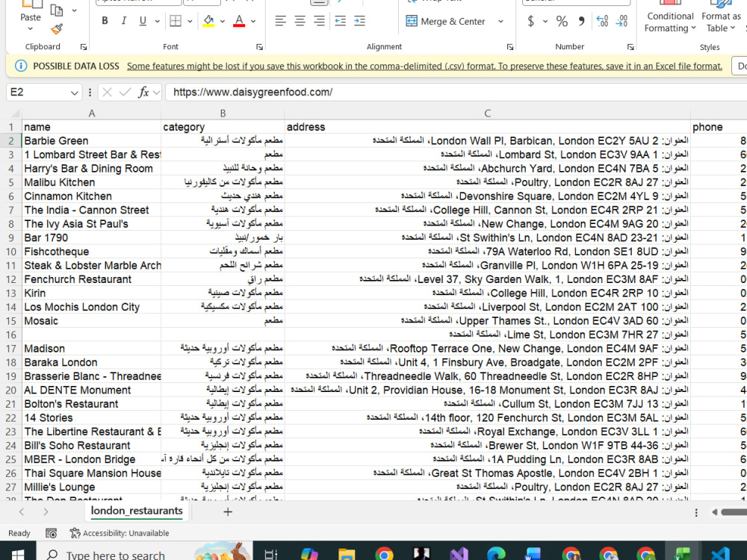Screen dimensions: 747x560
Task: Open Font settings dialog launcher
Action: [x=259, y=46]
